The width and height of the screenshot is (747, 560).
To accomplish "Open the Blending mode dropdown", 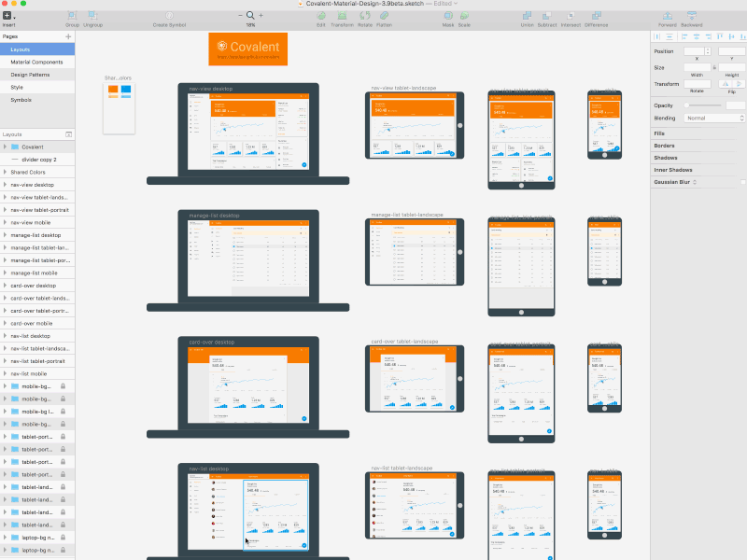I will tap(715, 118).
